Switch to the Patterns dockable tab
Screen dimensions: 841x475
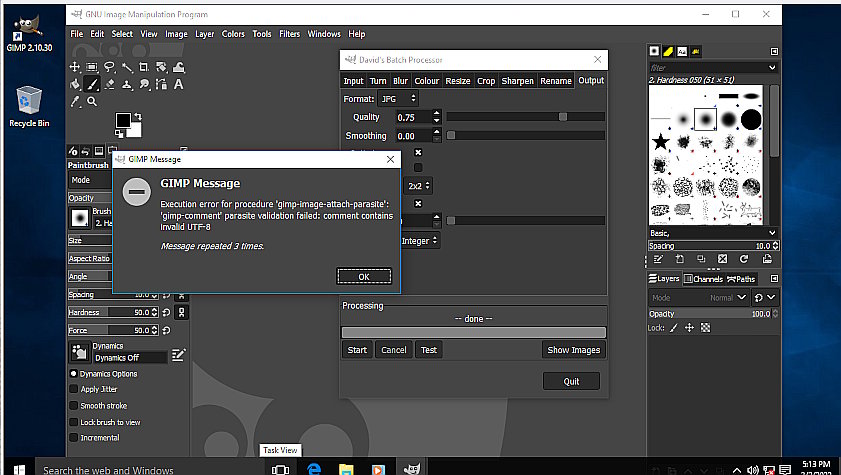pos(668,51)
